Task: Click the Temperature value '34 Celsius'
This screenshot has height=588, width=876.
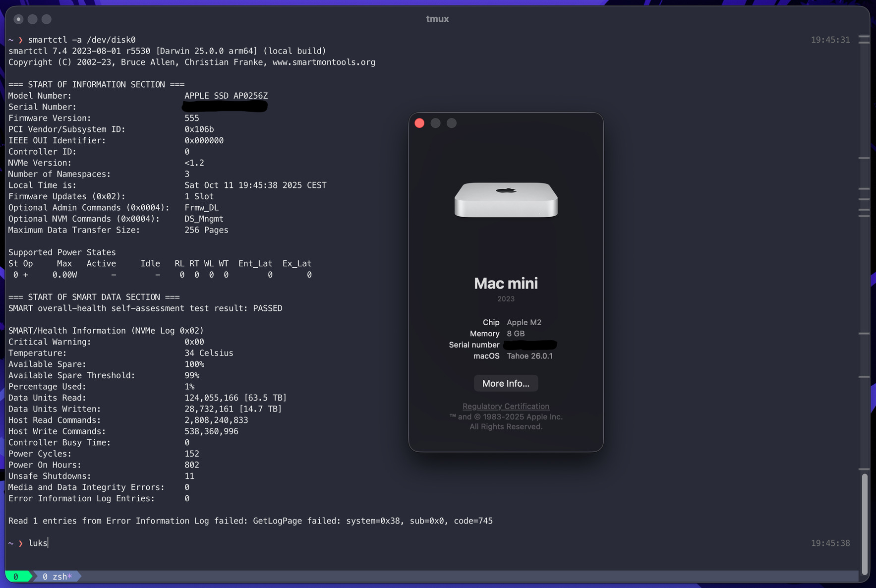Action: click(209, 353)
